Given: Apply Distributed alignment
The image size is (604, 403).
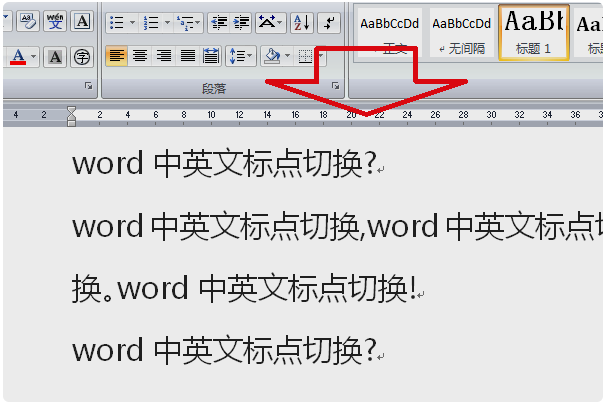Looking at the screenshot, I should coord(211,56).
